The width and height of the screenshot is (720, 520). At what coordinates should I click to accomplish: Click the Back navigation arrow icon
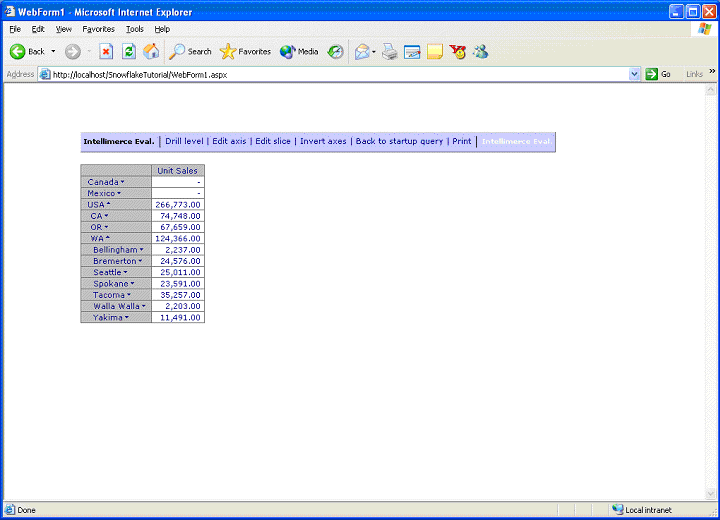17,51
